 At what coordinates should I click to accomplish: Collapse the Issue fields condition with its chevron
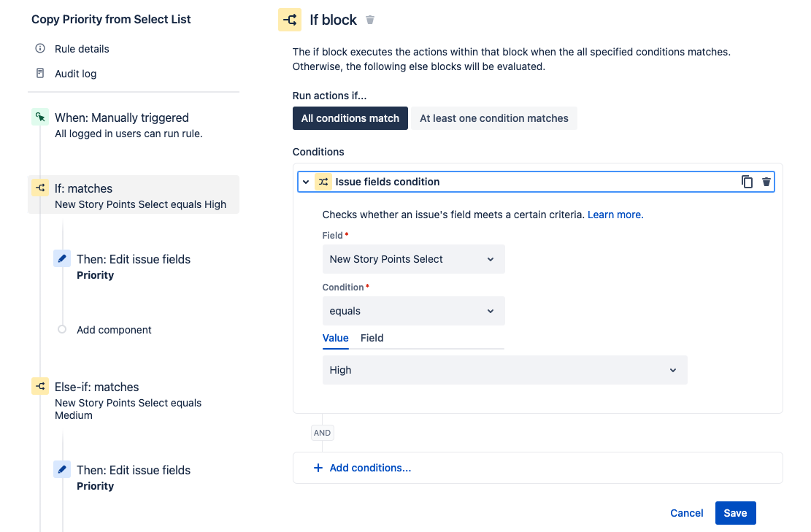(306, 181)
